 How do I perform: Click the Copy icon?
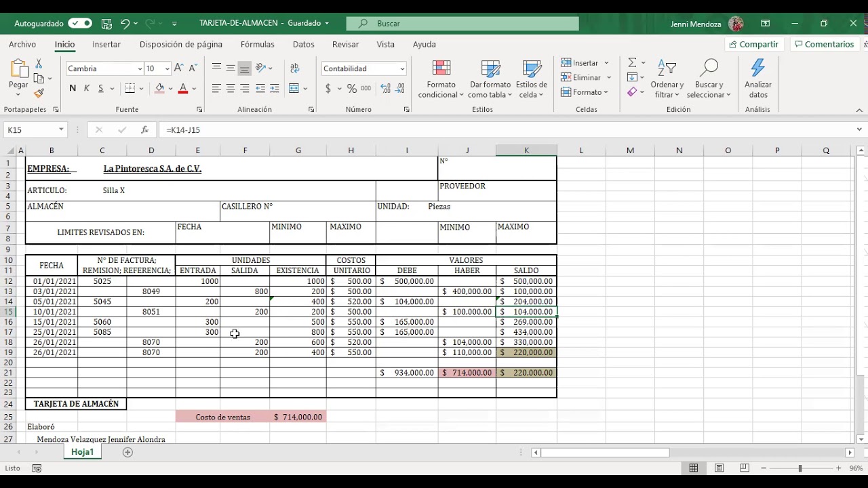pos(39,79)
